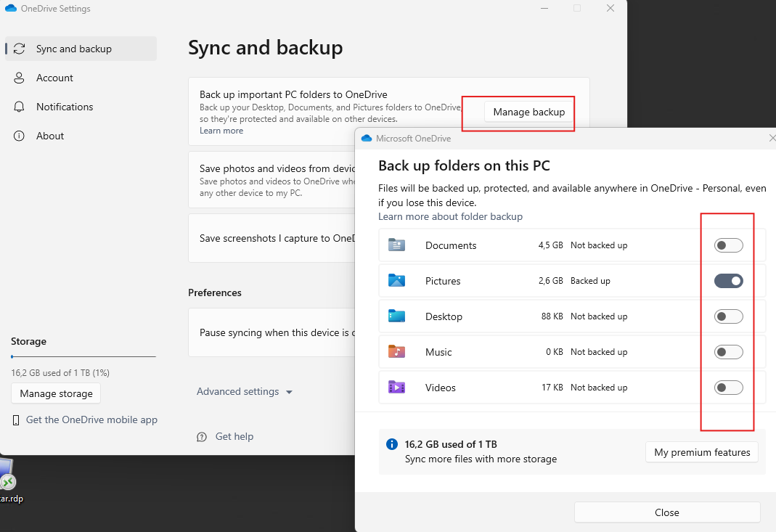Click the Manage backup button
Image resolution: width=776 pixels, height=532 pixels.
tap(528, 112)
